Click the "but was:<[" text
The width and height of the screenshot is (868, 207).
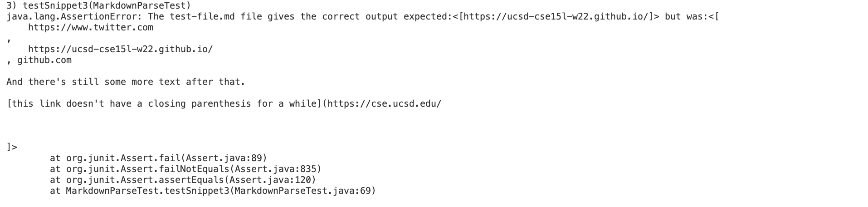(692, 17)
